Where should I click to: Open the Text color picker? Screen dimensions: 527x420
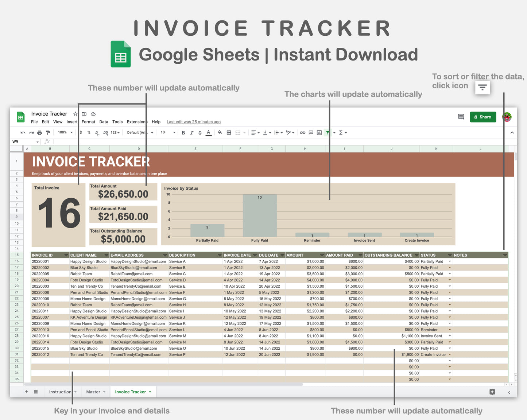click(x=208, y=132)
